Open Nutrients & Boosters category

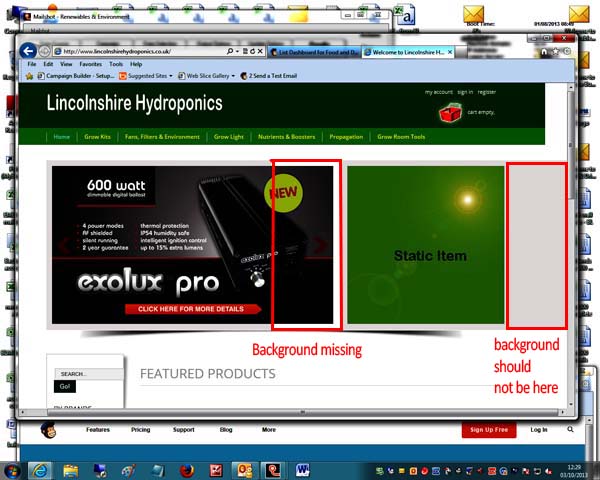287,137
